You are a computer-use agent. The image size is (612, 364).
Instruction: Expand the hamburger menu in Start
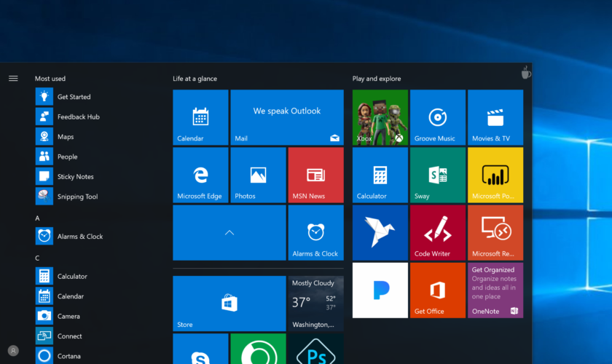point(13,79)
